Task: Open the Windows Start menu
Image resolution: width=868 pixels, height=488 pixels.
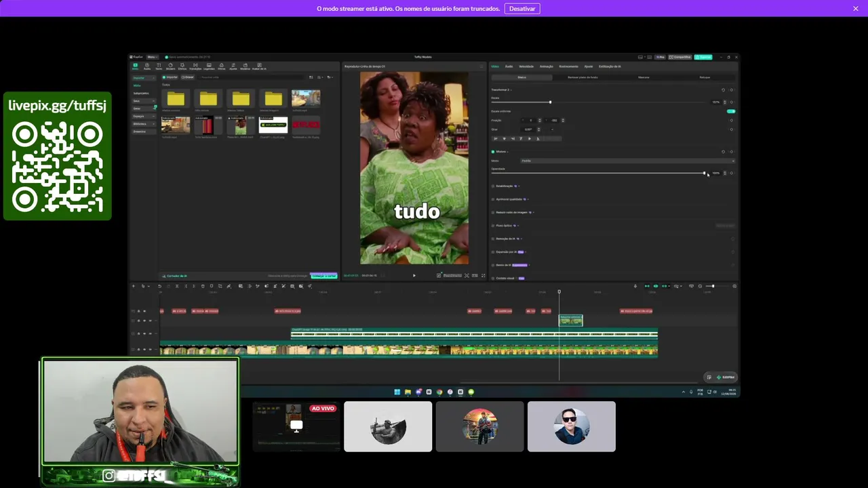Action: (x=397, y=392)
